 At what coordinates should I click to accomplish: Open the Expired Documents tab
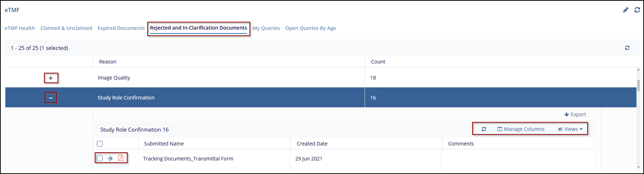[x=121, y=28]
